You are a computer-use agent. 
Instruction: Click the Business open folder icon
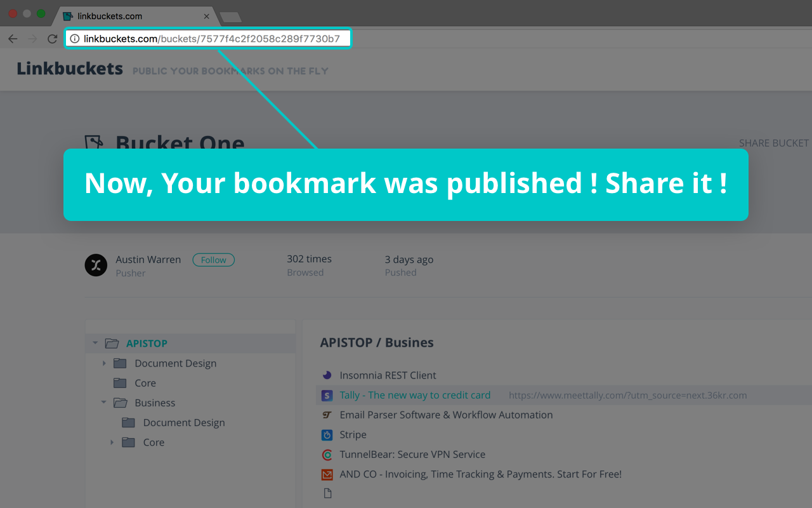pyautogui.click(x=121, y=403)
